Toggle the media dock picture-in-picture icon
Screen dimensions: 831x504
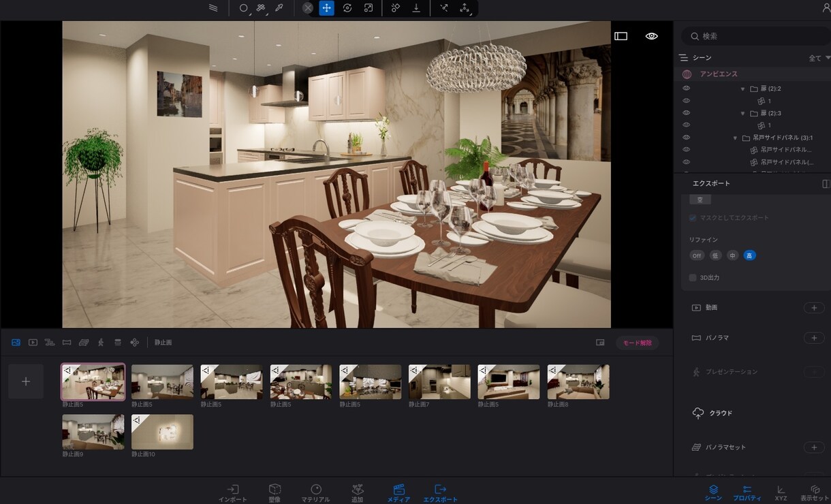coord(600,343)
